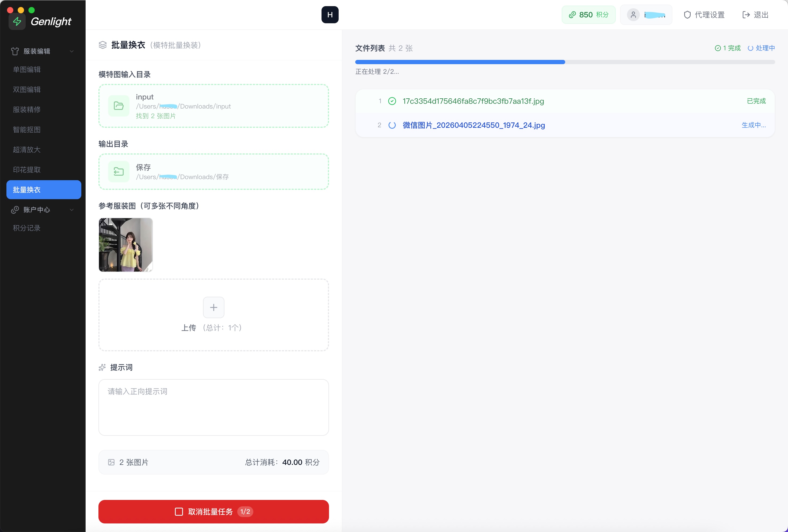The width and height of the screenshot is (788, 532).
Task: Select file 17c3354d175646fa8c7f9bc3fb7aa13f.jpg
Action: point(473,101)
